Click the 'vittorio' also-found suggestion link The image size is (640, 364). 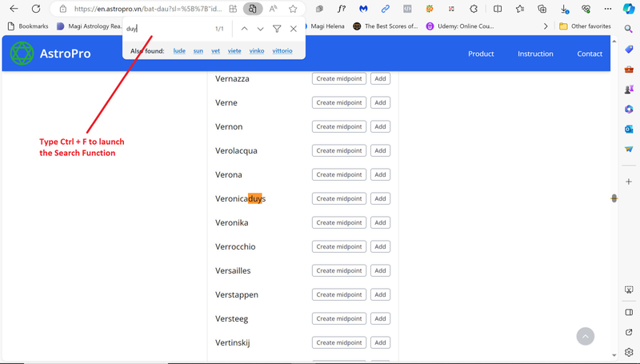[x=282, y=50]
